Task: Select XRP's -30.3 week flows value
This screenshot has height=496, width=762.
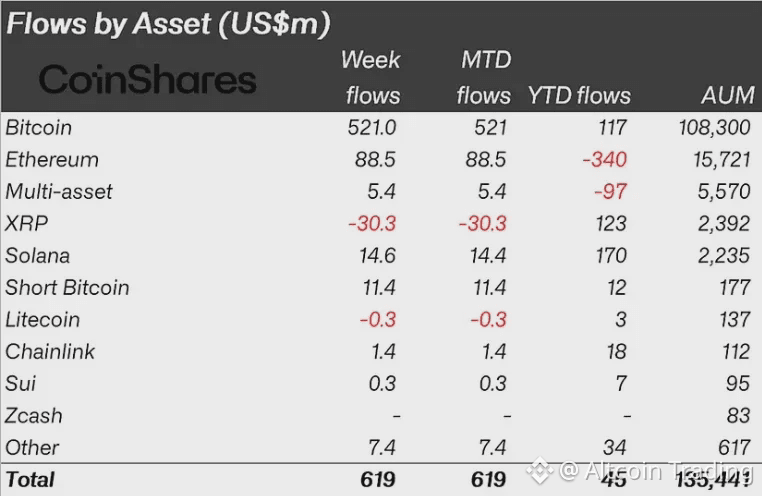Action: 372,224
